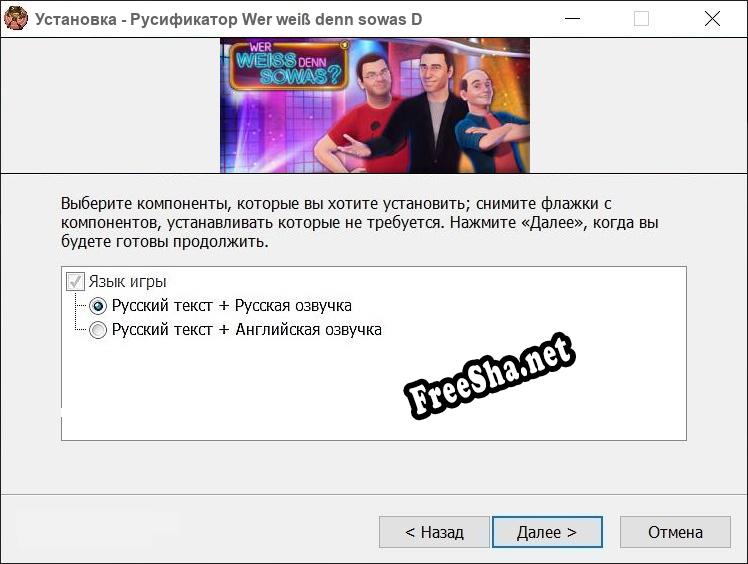Toggle the 'Язык игры' checkbox

click(75, 282)
